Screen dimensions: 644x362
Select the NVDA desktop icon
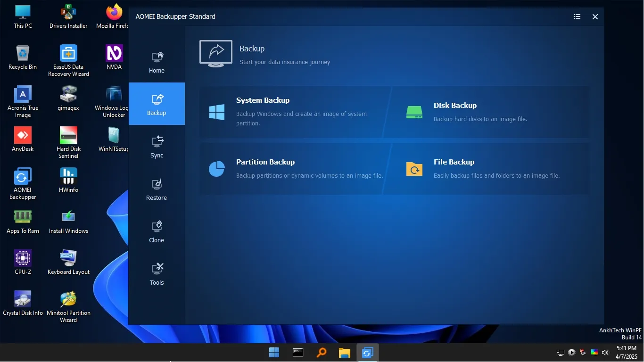click(114, 58)
